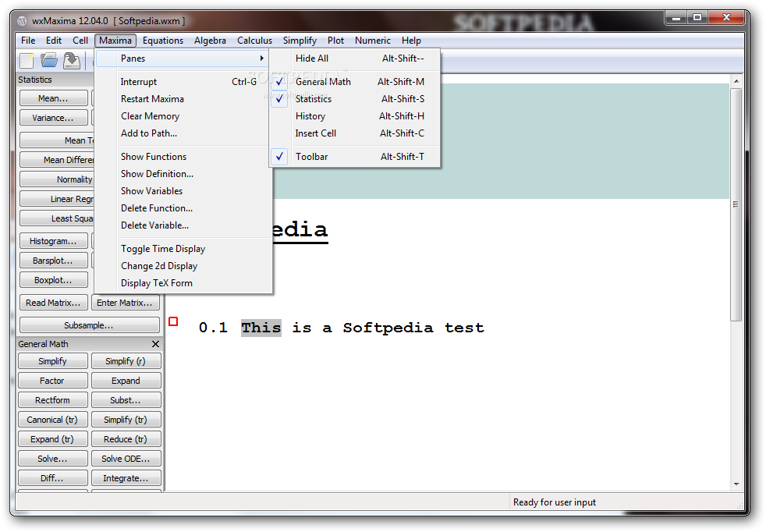Open the Cell menu
The width and height of the screenshot is (766, 532).
pyautogui.click(x=80, y=41)
